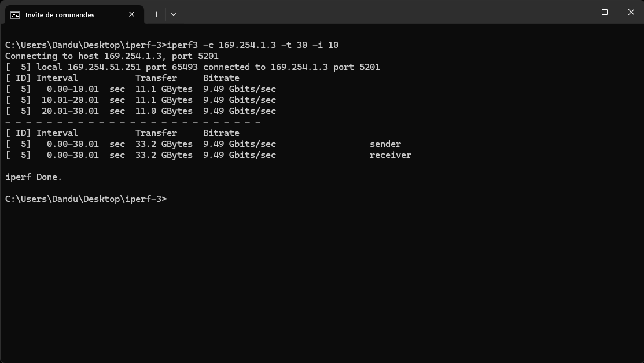Click the 'iperf Done.' message
This screenshot has width=644, height=363.
pyautogui.click(x=33, y=177)
